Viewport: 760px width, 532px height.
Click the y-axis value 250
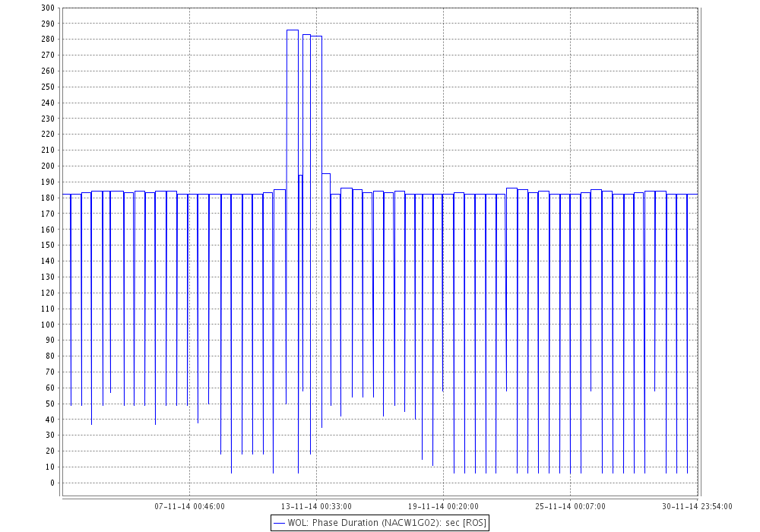(x=48, y=87)
